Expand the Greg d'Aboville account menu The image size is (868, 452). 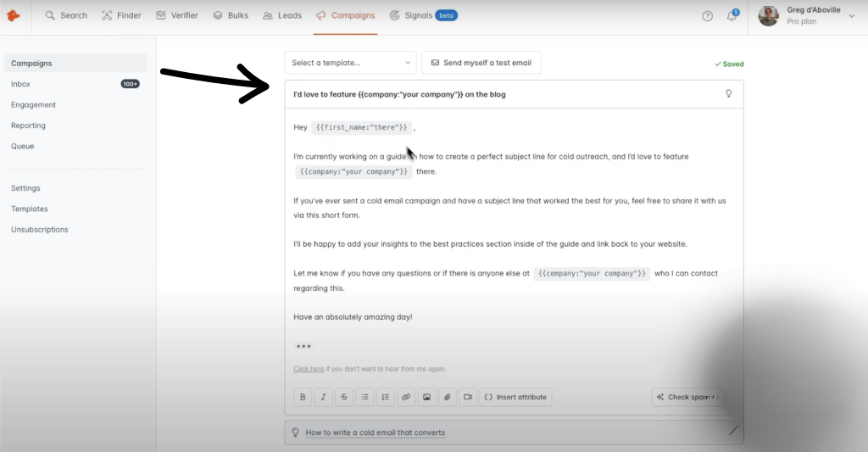[851, 15]
